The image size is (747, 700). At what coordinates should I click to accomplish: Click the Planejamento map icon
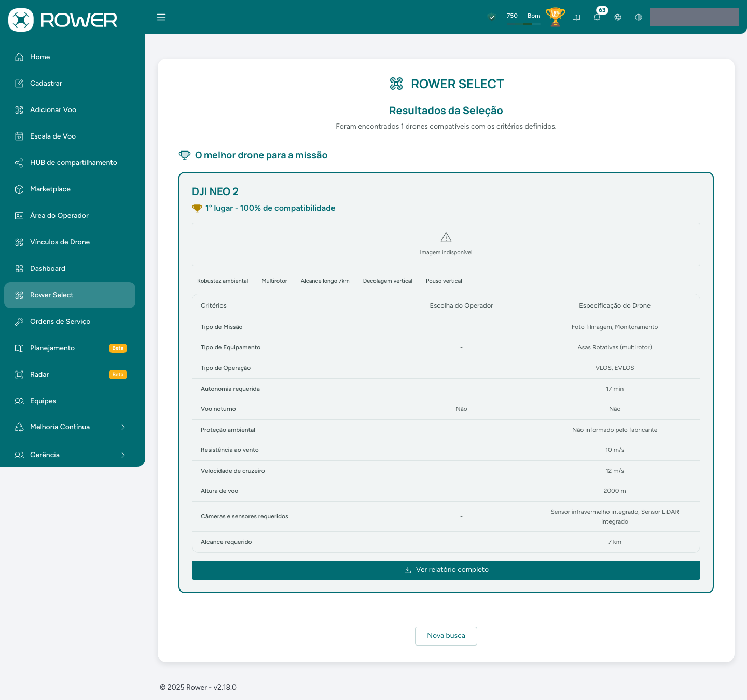point(19,348)
